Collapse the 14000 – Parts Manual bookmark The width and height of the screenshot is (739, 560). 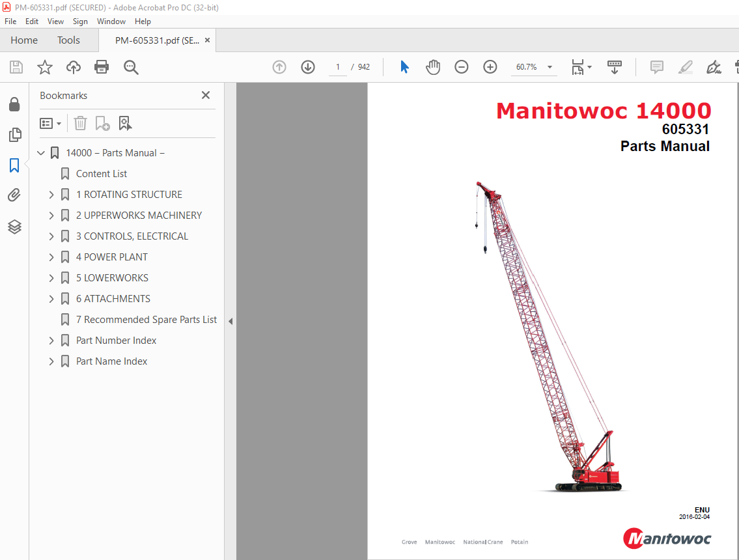click(x=41, y=153)
